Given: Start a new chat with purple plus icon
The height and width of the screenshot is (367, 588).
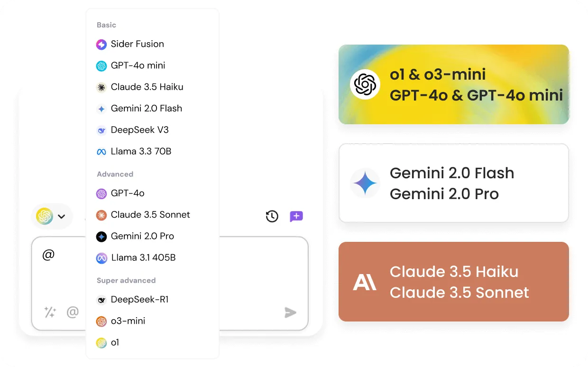Looking at the screenshot, I should point(296,217).
